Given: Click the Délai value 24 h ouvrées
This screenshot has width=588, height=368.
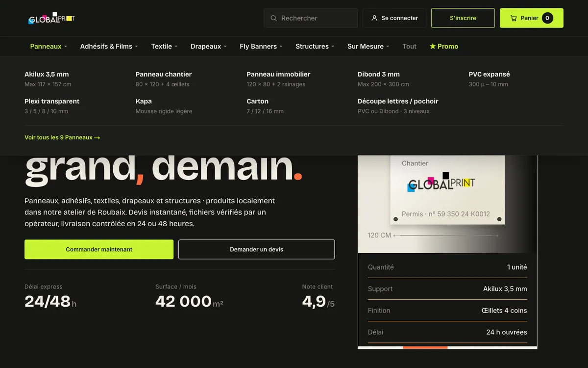Looking at the screenshot, I should (507, 332).
